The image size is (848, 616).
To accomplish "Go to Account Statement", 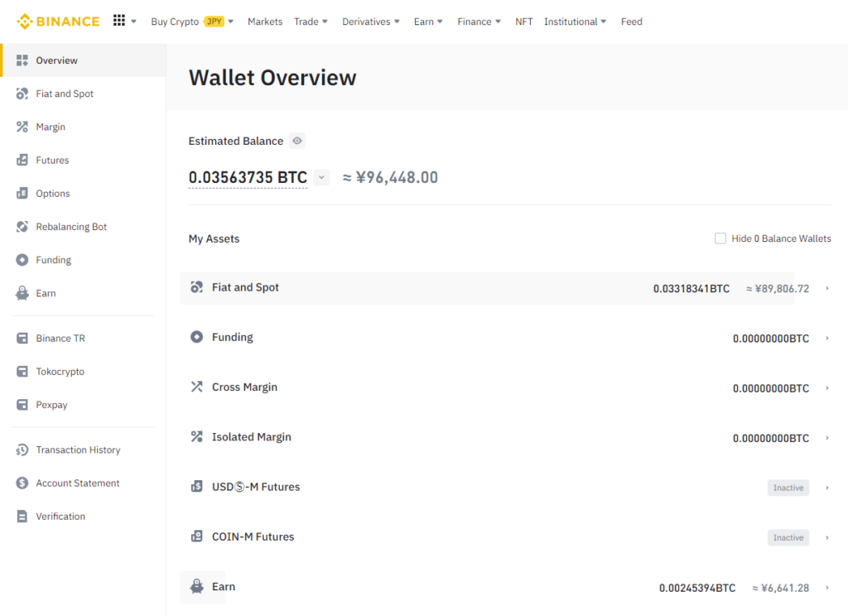I will [78, 484].
